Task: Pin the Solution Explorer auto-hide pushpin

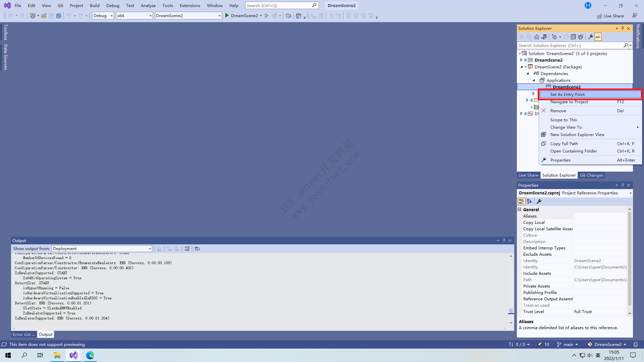Action: (x=623, y=28)
